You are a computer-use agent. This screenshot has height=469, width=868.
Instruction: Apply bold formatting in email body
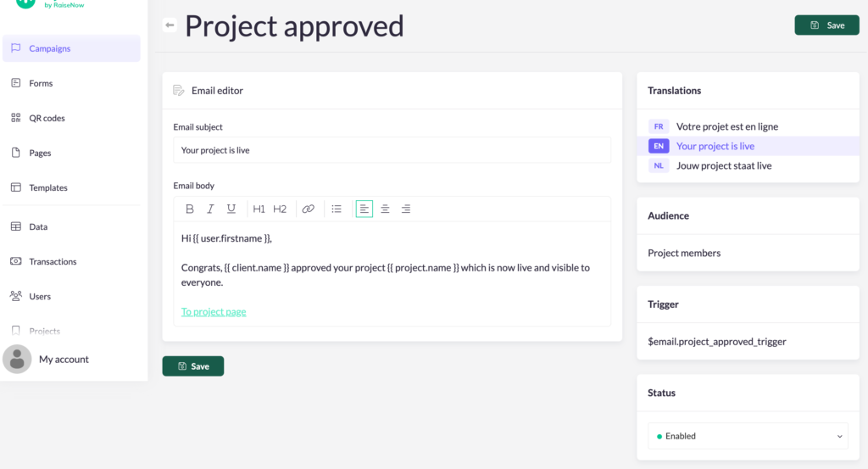pyautogui.click(x=190, y=209)
